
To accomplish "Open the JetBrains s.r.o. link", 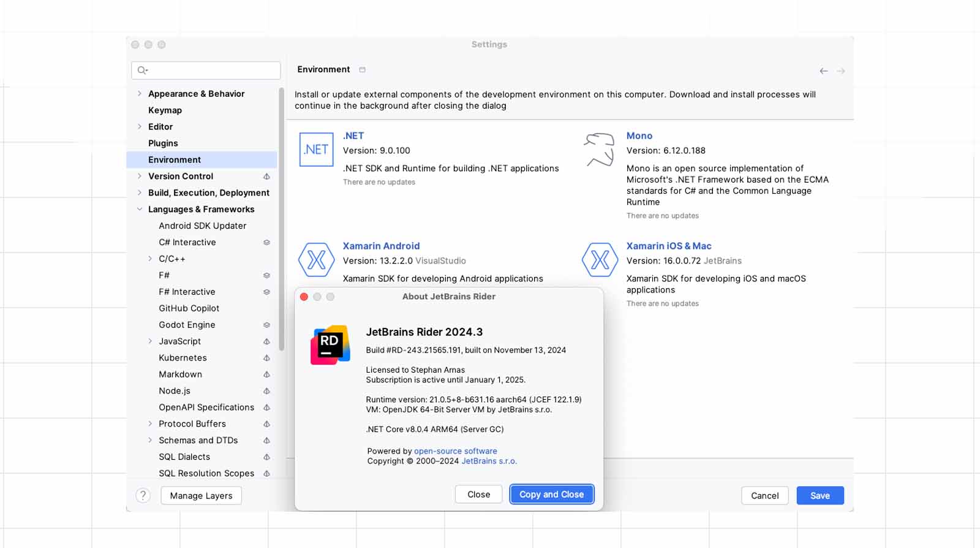I will click(489, 462).
